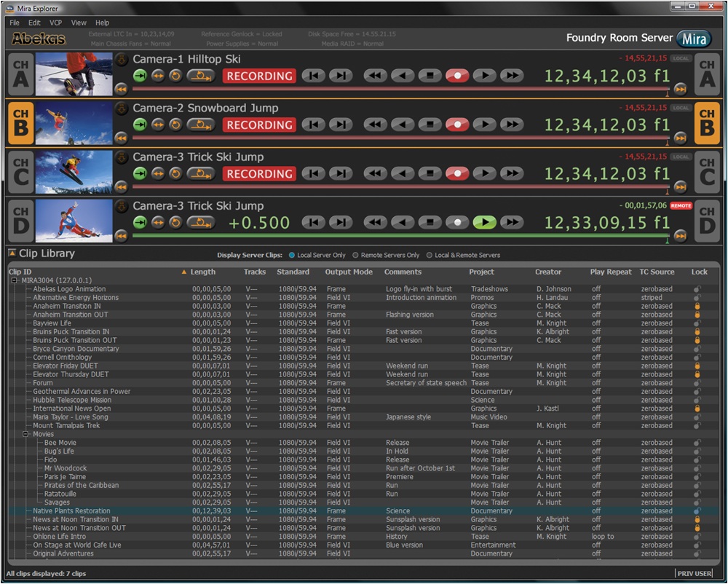Sort by the Creator column header
This screenshot has width=728, height=584.
[x=548, y=272]
